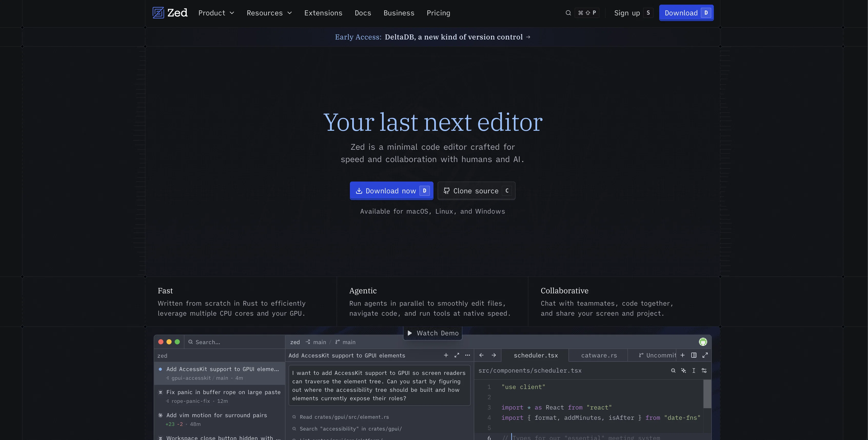This screenshot has width=868, height=440.
Task: Click the Search "accessibility" in crates/gpui/ step
Action: (347, 429)
